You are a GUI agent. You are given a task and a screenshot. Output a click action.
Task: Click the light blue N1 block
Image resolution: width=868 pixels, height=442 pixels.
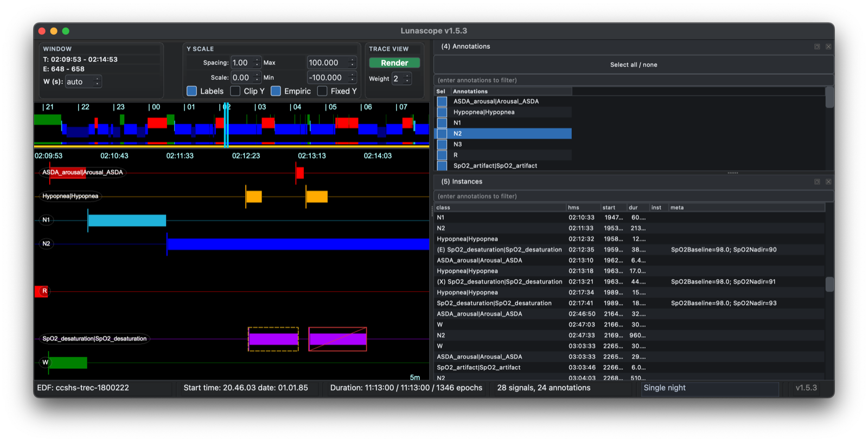click(127, 220)
